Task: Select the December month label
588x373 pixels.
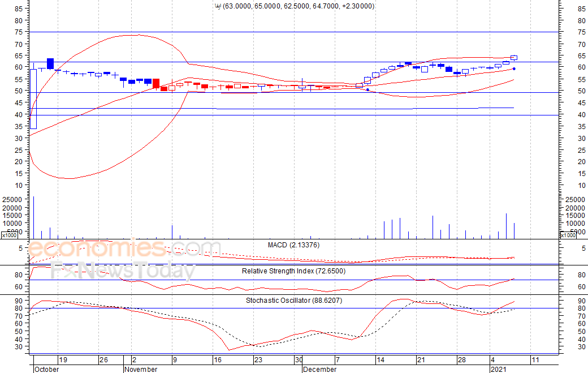Action: tap(320, 369)
